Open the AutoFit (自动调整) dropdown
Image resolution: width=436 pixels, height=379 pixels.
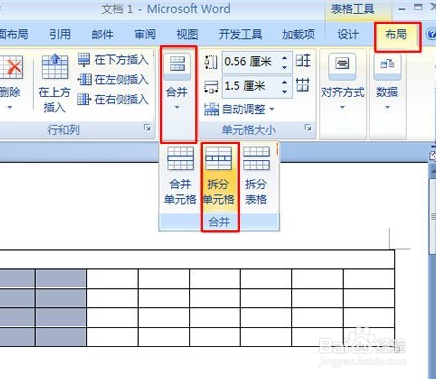point(239,109)
